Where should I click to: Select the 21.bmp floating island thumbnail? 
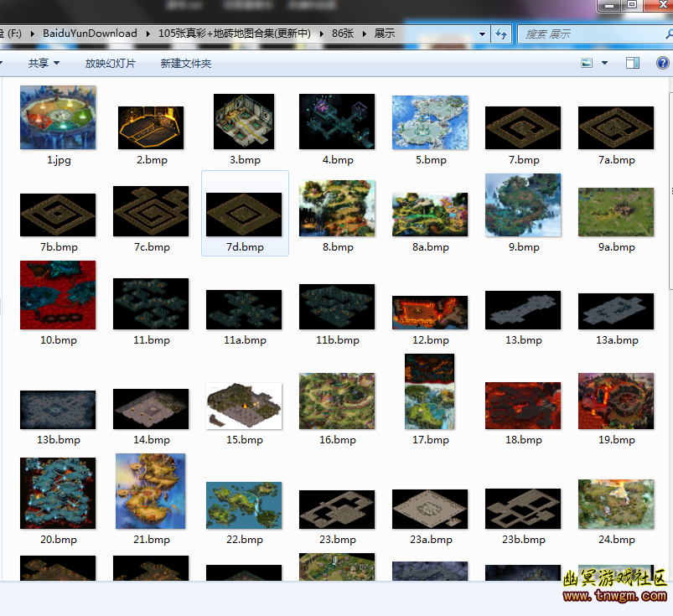(x=151, y=491)
